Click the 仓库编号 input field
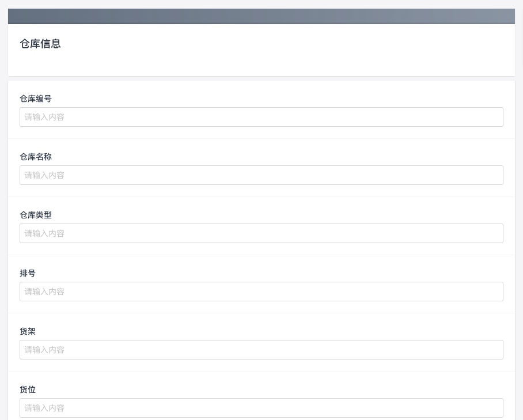The height and width of the screenshot is (420, 523). coord(261,117)
